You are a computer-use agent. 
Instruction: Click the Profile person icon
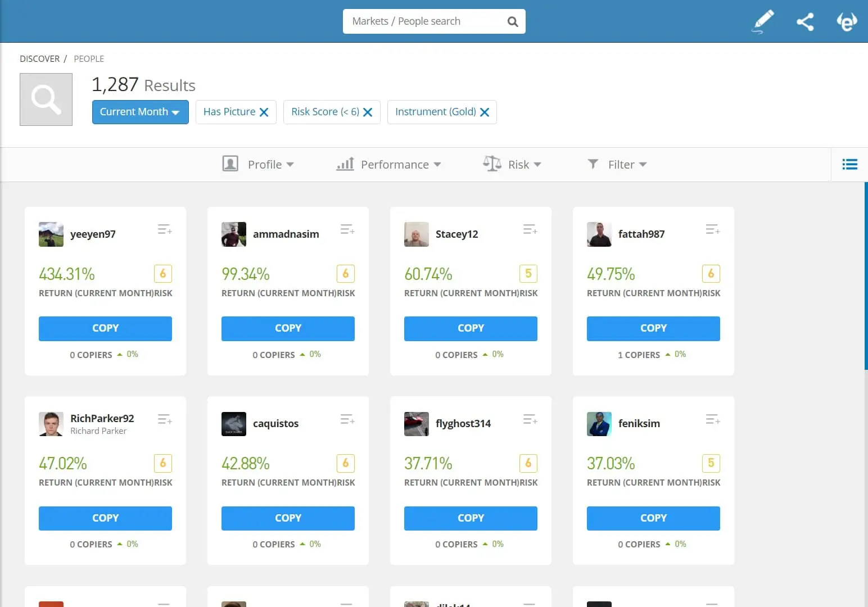(230, 164)
